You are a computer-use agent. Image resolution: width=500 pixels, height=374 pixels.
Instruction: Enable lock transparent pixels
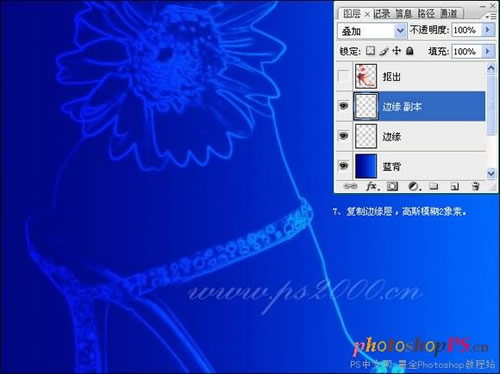coord(370,51)
